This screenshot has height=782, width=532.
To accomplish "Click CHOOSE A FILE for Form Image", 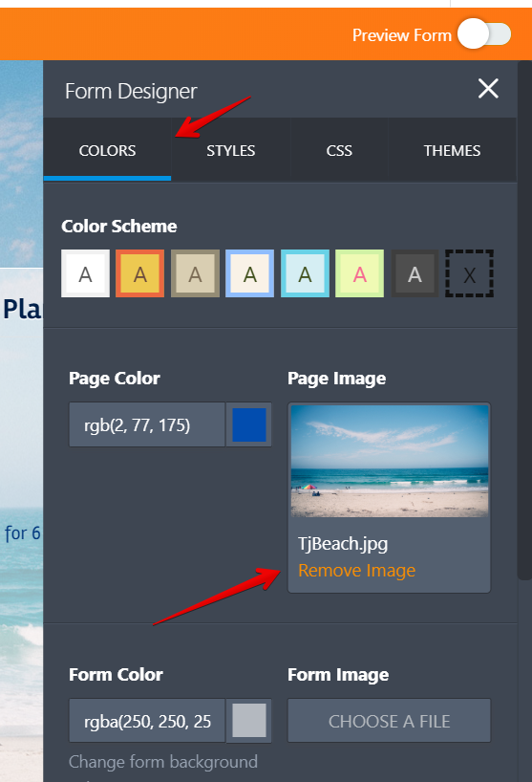I will pyautogui.click(x=389, y=721).
